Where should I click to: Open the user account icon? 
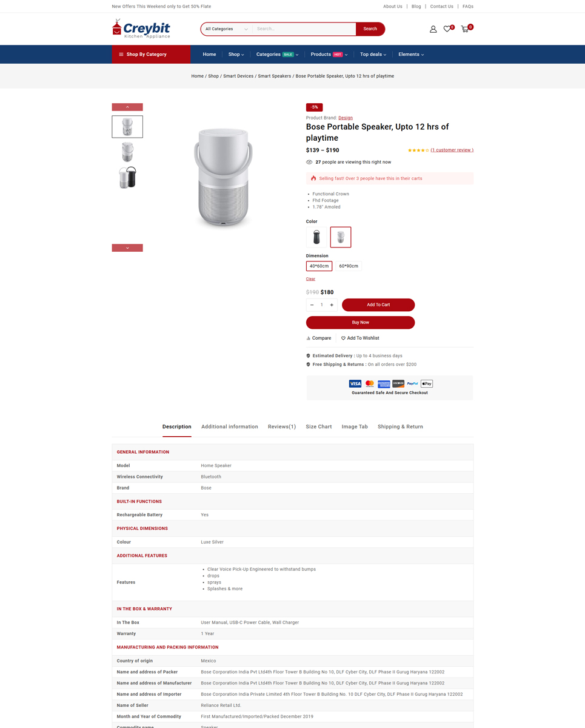click(x=433, y=29)
